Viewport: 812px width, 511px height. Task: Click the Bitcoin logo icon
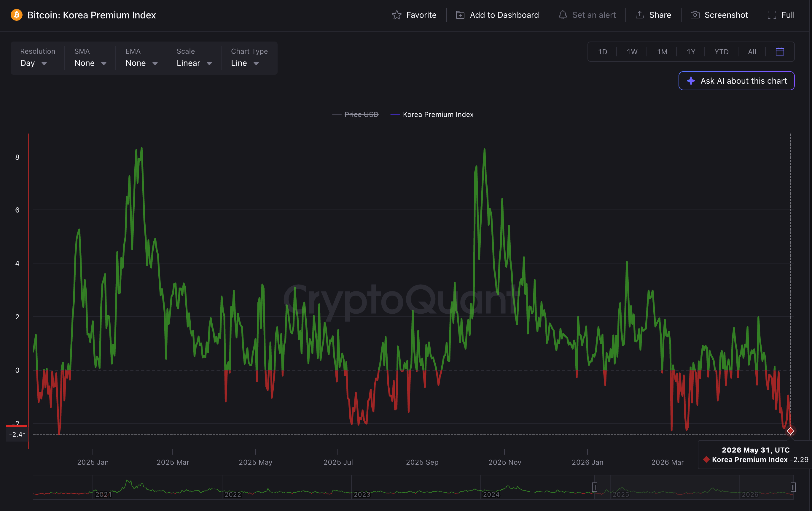tap(17, 15)
